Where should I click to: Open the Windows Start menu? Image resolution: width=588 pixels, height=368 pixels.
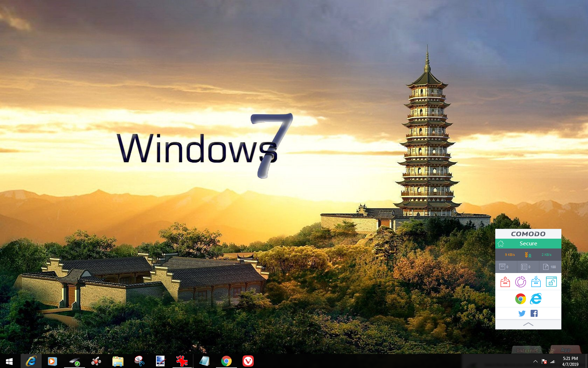click(9, 361)
